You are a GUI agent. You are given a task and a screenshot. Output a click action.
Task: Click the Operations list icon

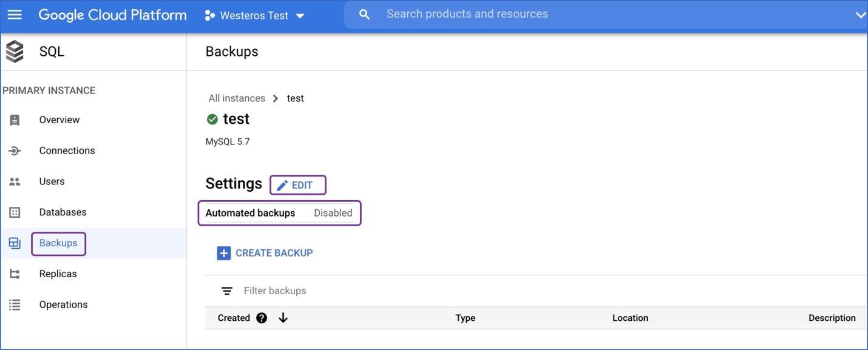(x=15, y=305)
